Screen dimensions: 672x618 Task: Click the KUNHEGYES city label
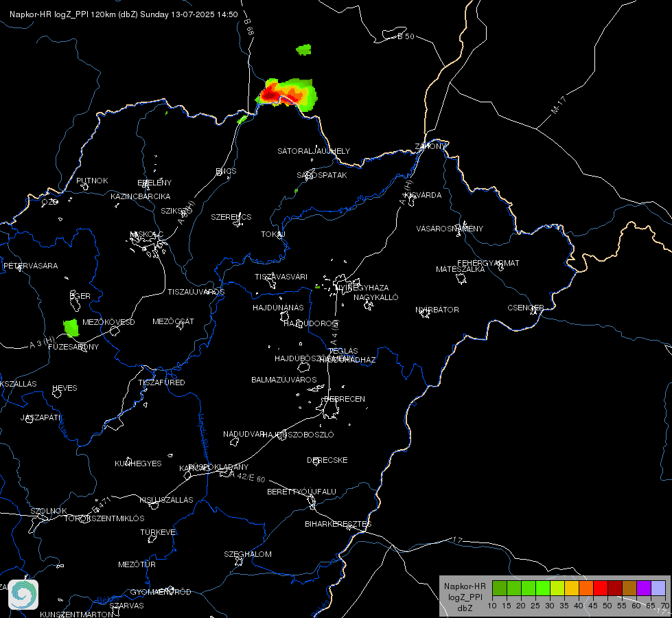click(x=138, y=463)
